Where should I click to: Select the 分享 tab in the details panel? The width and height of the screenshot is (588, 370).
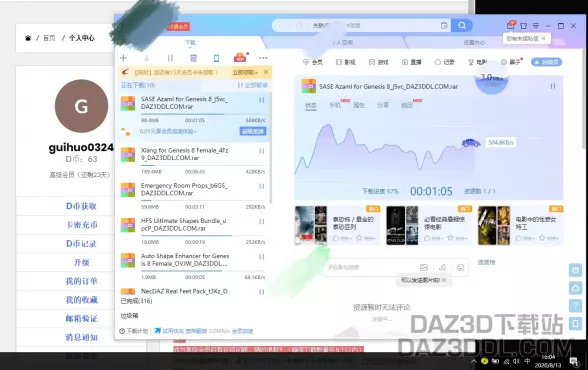382,105
